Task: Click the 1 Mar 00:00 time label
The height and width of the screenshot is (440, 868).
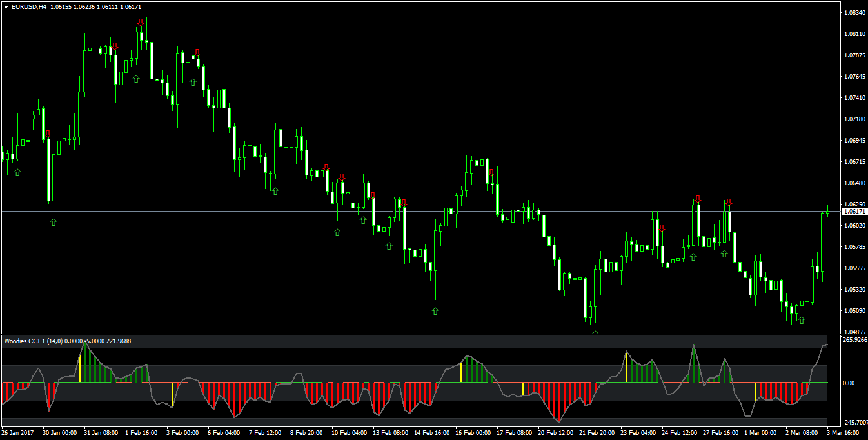Action: coord(762,433)
